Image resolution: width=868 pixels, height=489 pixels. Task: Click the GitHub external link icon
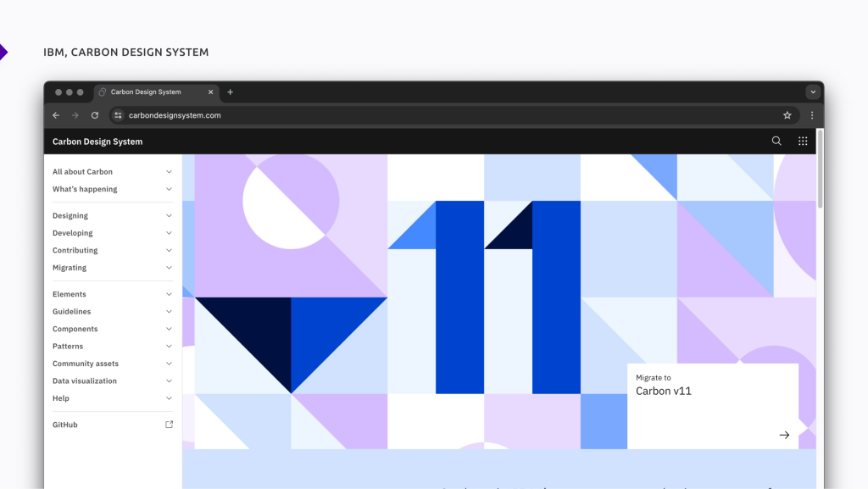click(x=169, y=425)
